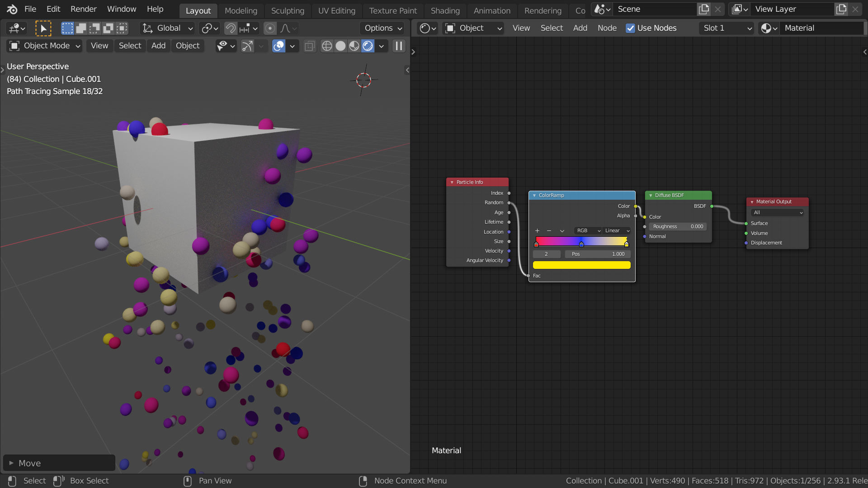Open the Render menu in top bar

click(x=83, y=9)
